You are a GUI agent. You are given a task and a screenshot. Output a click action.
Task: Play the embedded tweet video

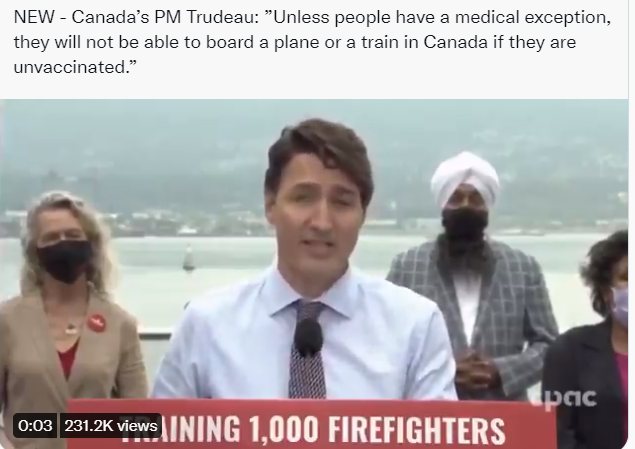314,274
